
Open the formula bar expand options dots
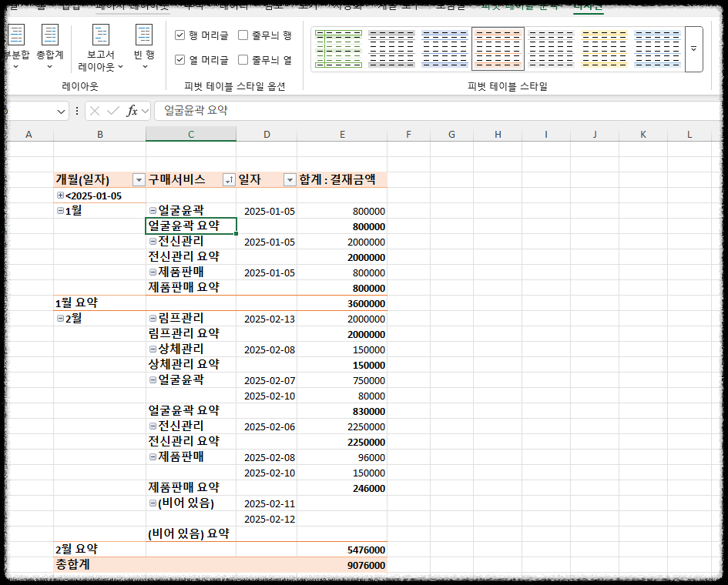coord(76,111)
